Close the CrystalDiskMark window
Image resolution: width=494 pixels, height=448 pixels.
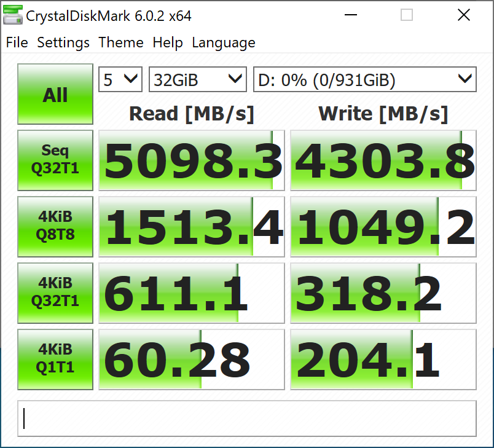[x=464, y=15]
